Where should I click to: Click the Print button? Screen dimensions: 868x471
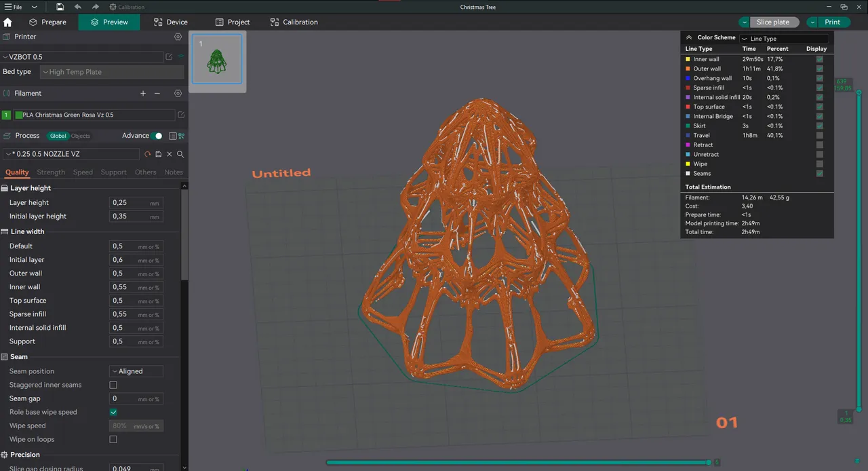tap(832, 22)
